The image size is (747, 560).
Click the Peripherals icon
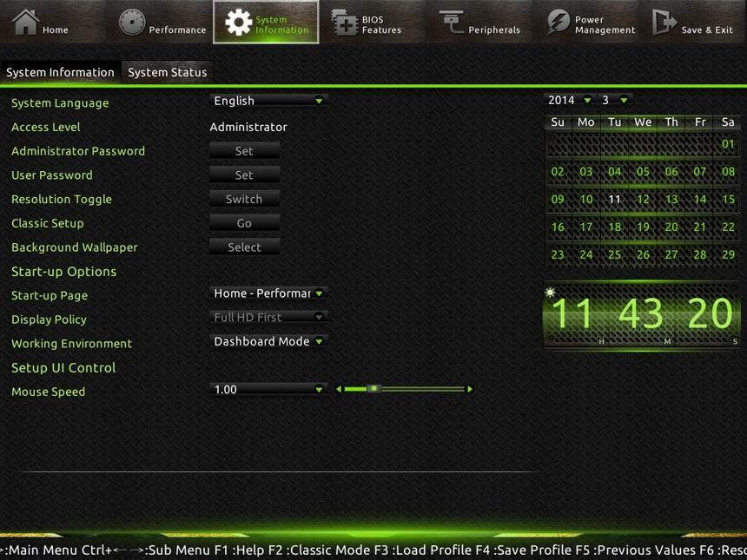point(453,19)
